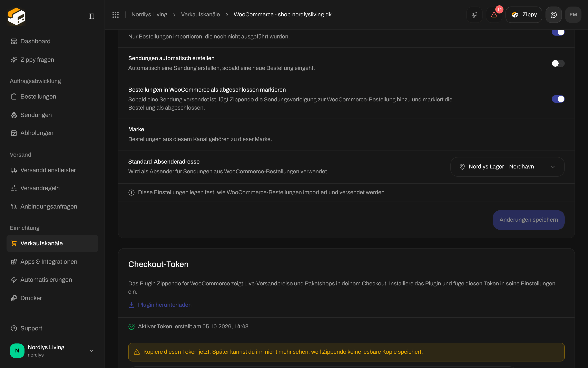
Task: Open the EM user avatar menu
Action: point(573,15)
